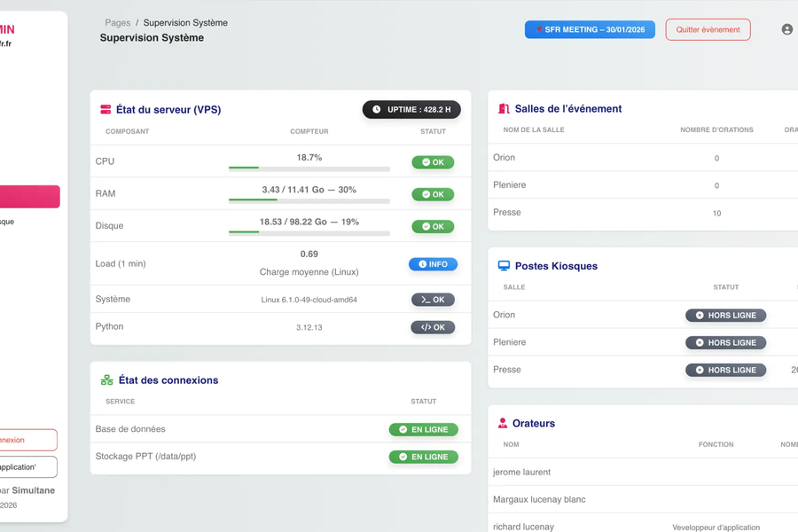Click the Charge moyenne (Linux) text
798x532 pixels.
(309, 272)
